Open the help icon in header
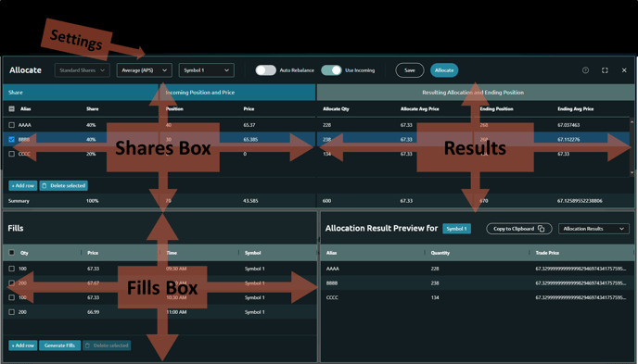The image size is (638, 364). click(x=585, y=70)
